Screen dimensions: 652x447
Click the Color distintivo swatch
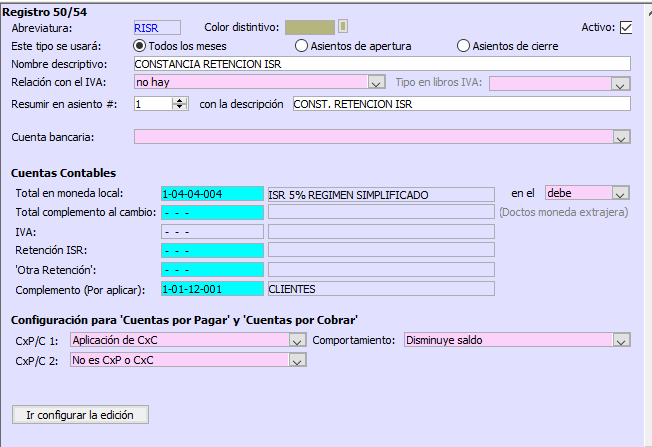[310, 27]
